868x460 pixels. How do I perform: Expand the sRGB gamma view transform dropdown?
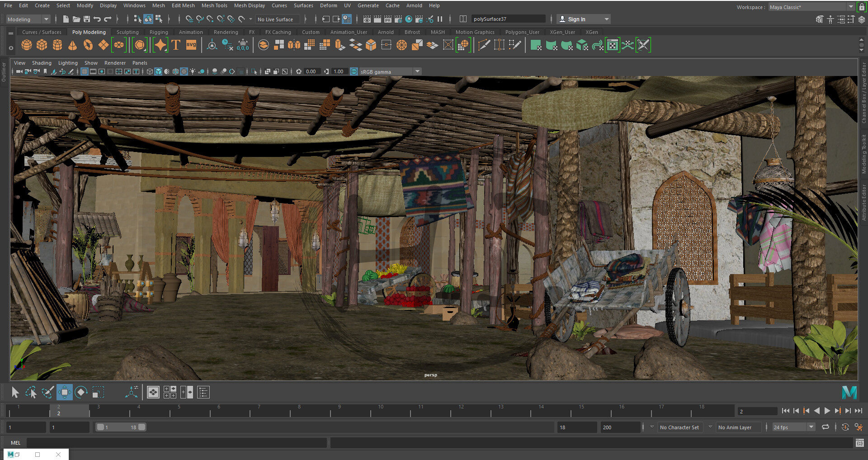417,71
